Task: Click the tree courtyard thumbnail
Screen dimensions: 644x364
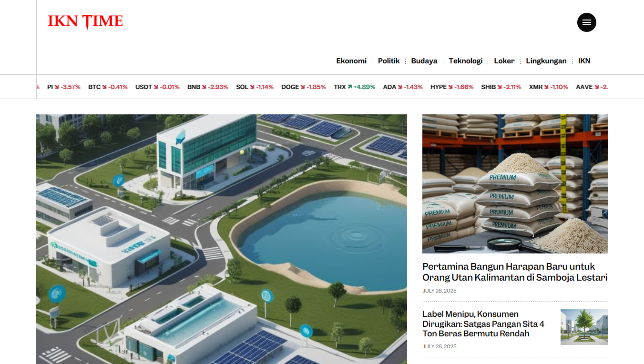Action: [x=584, y=327]
